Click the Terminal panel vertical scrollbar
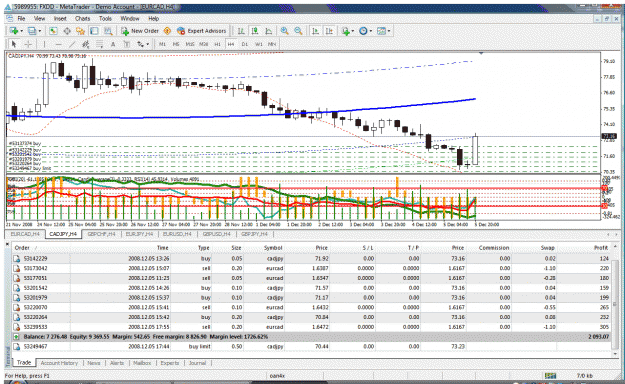The height and width of the screenshot is (384, 625). click(x=615, y=299)
